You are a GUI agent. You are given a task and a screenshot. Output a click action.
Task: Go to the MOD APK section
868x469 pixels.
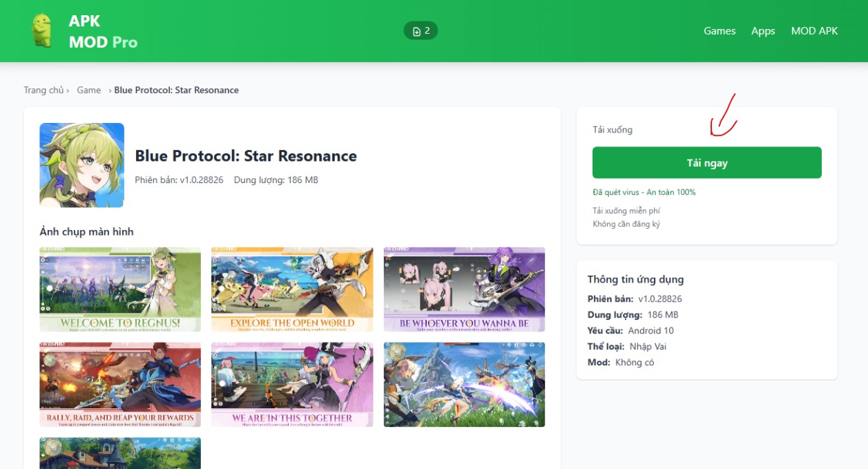[x=814, y=31]
